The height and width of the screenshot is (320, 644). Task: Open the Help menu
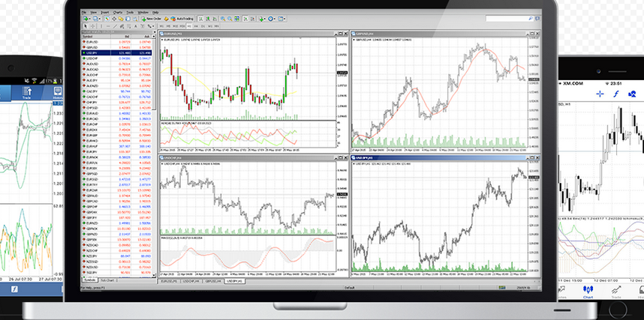coord(155,12)
